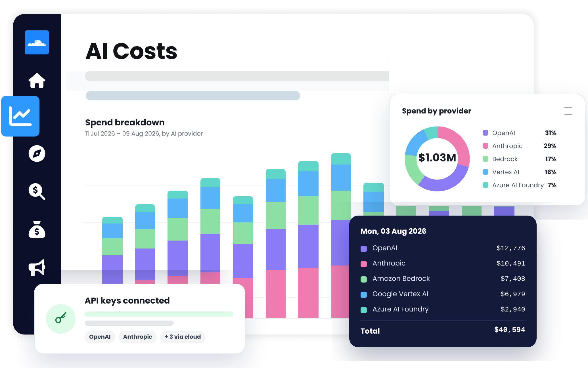
Task: Click the green API keys progress bar
Action: 159,314
